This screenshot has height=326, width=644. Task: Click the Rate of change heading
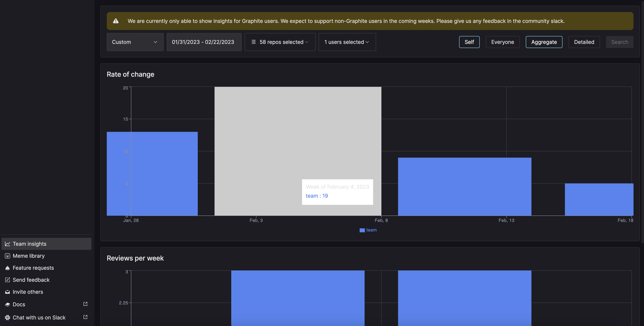click(x=131, y=74)
